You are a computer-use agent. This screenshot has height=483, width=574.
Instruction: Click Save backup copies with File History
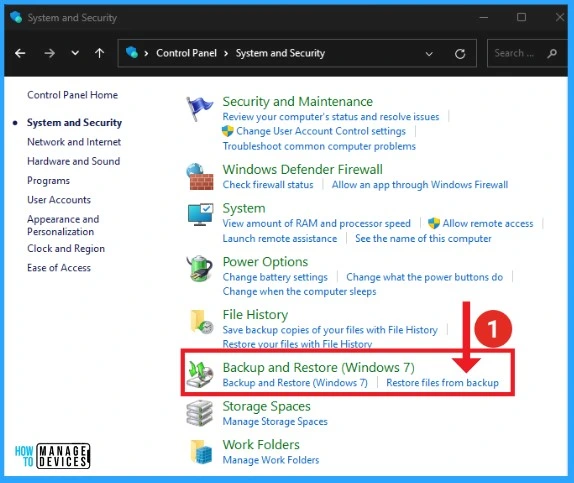coord(330,330)
